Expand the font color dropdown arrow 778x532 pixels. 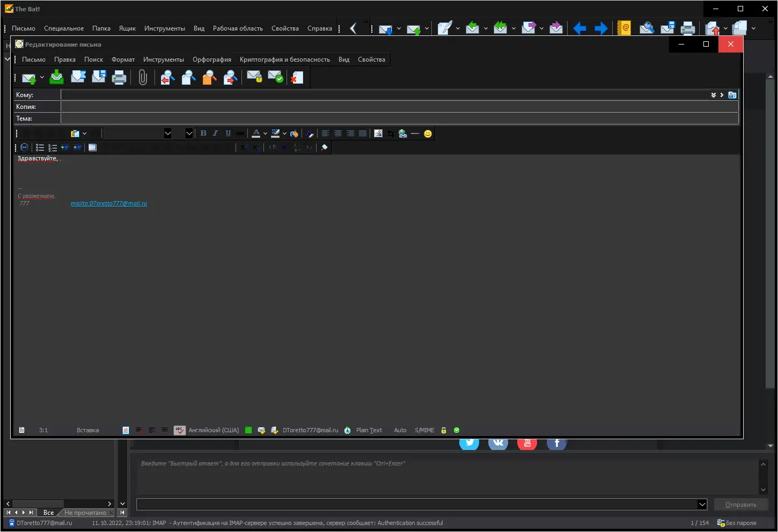point(265,134)
